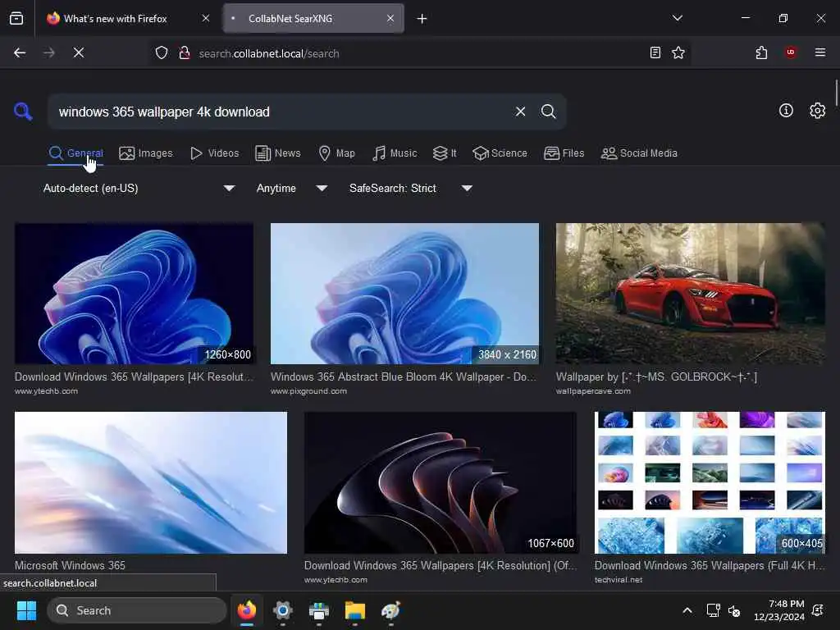Open the Paint taskbar app
The image size is (840, 630).
tap(390, 610)
